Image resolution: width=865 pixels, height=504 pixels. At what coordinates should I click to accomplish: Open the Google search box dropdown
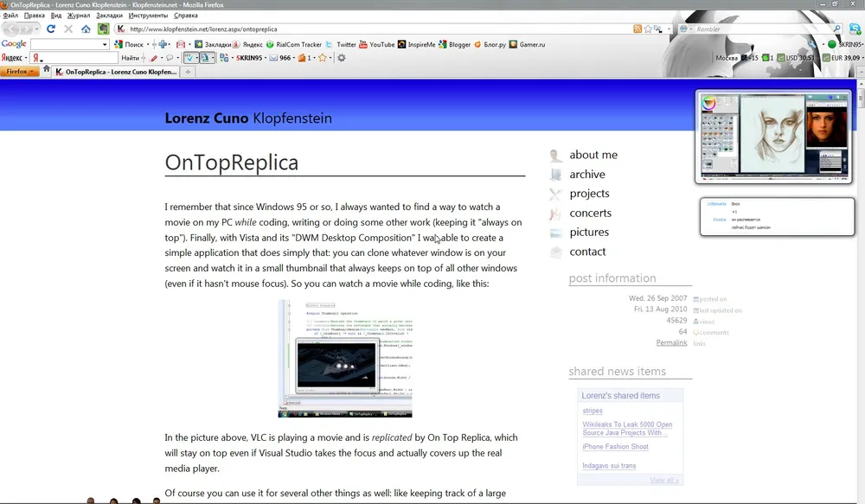point(105,44)
